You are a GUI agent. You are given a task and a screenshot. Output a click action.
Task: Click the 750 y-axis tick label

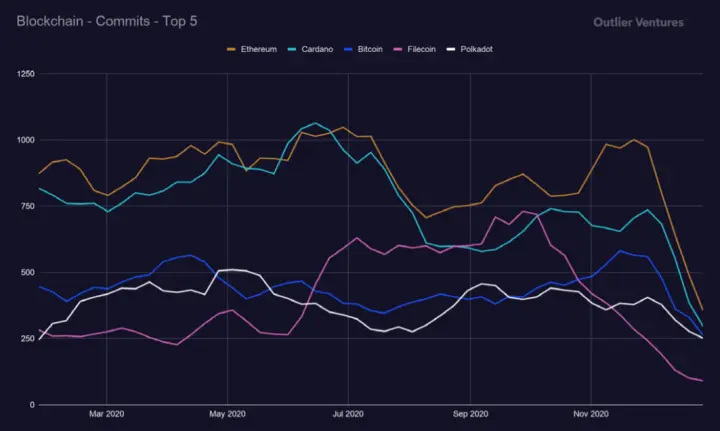(x=28, y=206)
